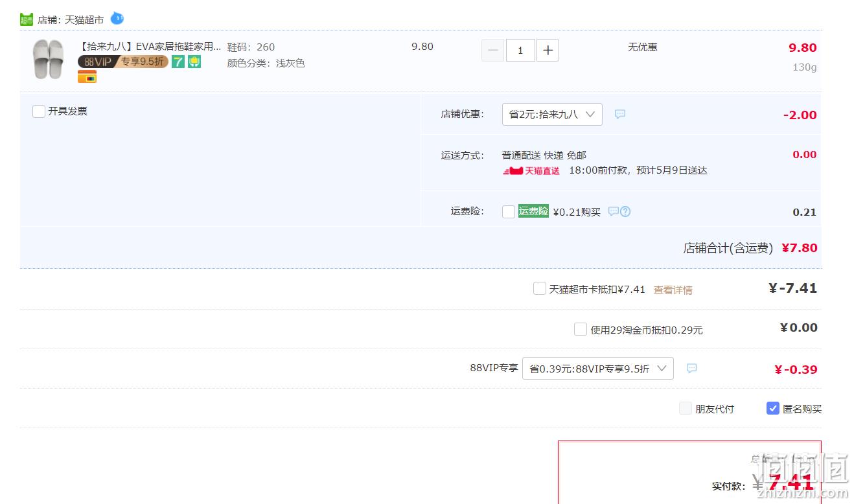
Task: Open the question mark help icon for 运费险
Action: [625, 211]
